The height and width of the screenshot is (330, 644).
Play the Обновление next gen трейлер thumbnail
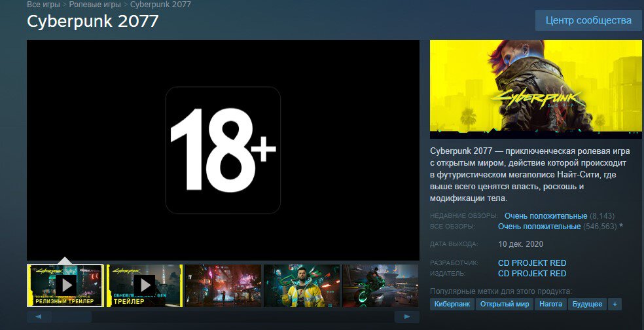click(145, 285)
